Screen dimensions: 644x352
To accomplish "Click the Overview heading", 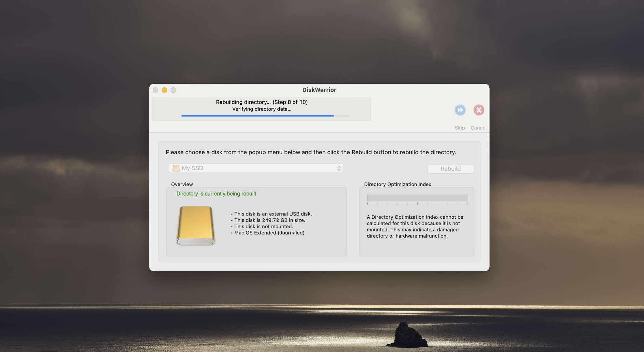I will coord(182,184).
